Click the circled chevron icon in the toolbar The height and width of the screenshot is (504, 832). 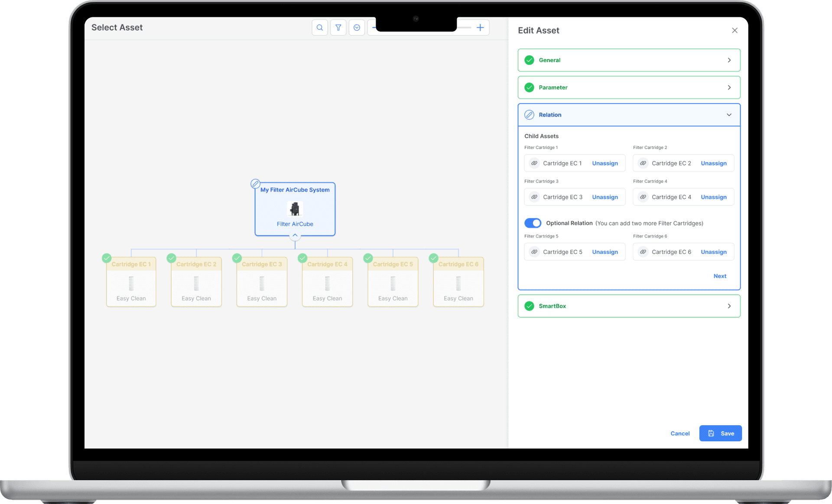pyautogui.click(x=357, y=27)
